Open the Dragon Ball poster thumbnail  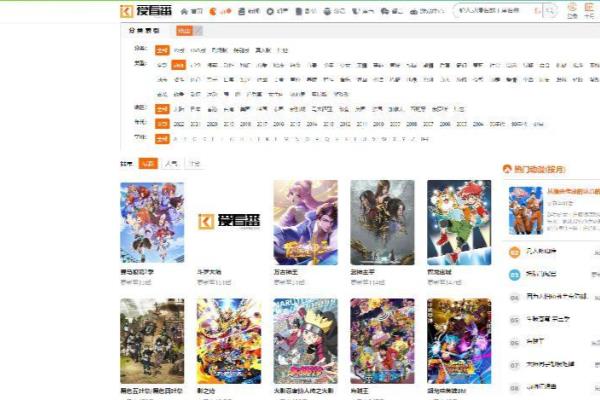[x=459, y=341]
